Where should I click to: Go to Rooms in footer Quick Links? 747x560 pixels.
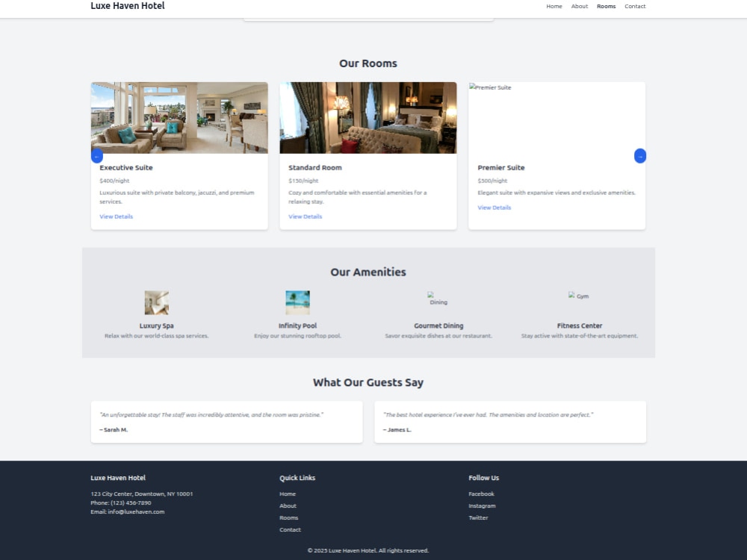(x=288, y=517)
